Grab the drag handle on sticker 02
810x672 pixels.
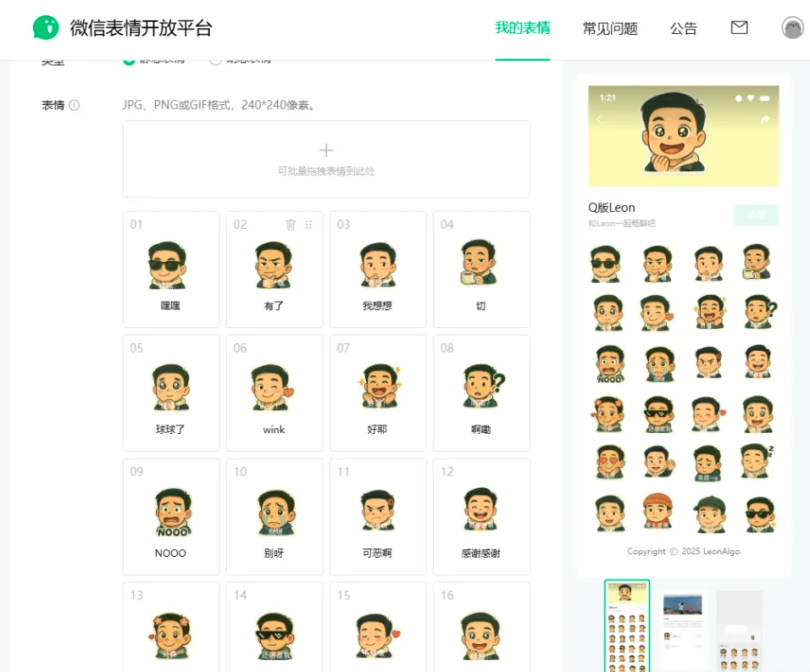tap(308, 225)
